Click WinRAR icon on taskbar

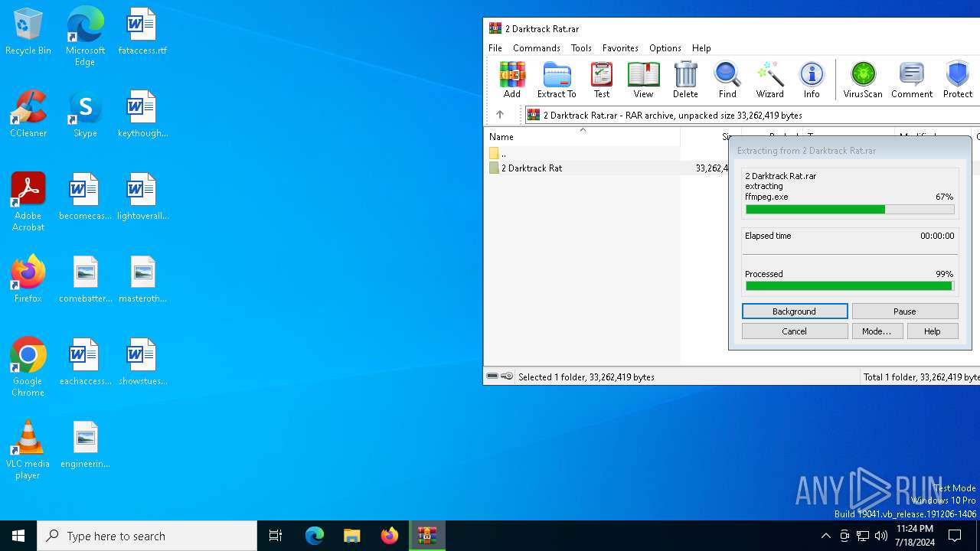[426, 536]
